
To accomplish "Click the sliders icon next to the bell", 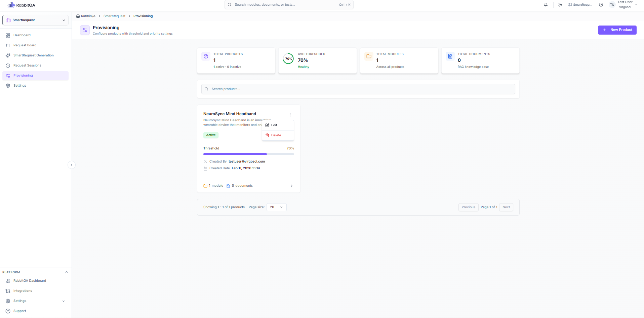I will (x=560, y=5).
